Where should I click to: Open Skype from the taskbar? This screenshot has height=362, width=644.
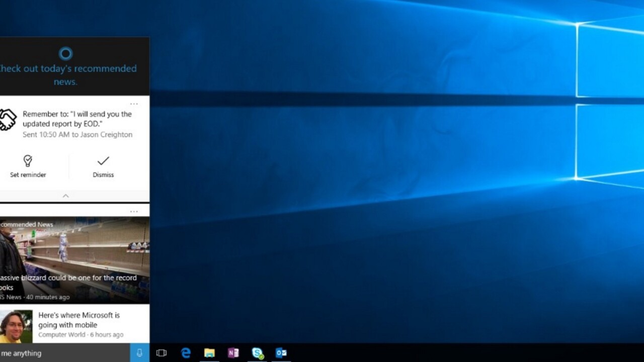tap(258, 353)
